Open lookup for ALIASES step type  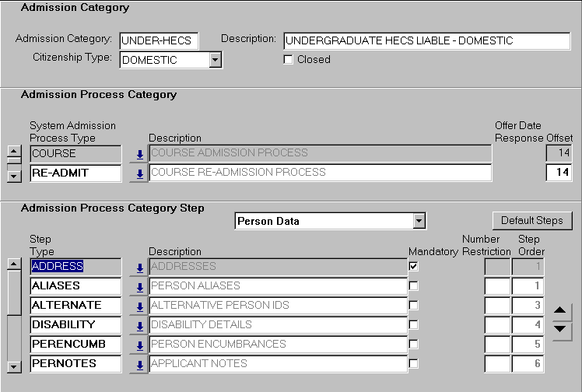(139, 287)
